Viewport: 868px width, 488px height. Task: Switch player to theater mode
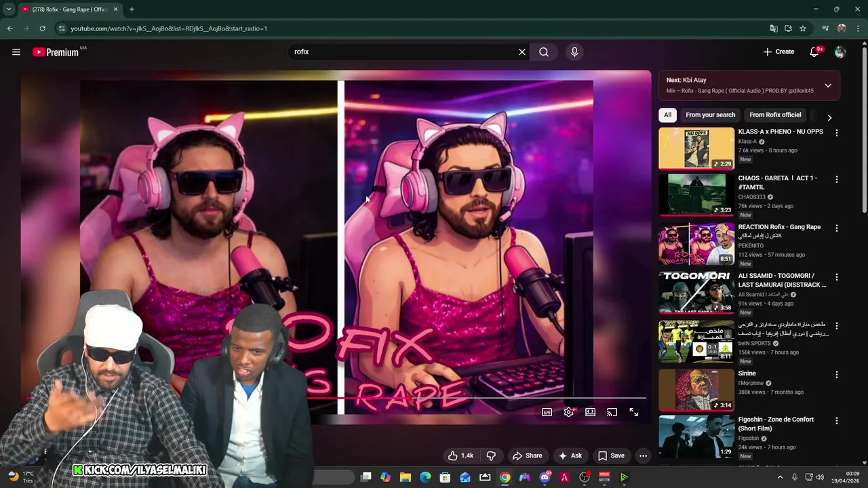[x=591, y=412]
